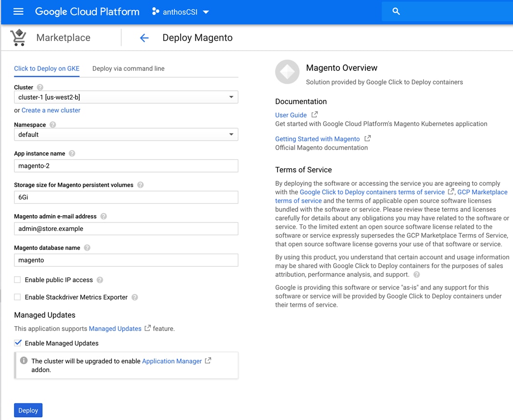Click the Documentation heading
513x420 pixels.
pos(300,102)
